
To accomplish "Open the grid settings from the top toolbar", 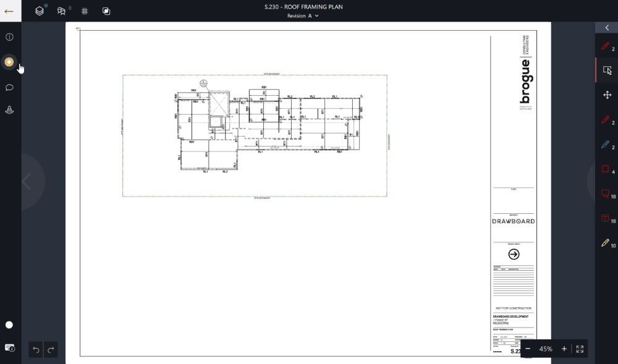I will coord(85,11).
